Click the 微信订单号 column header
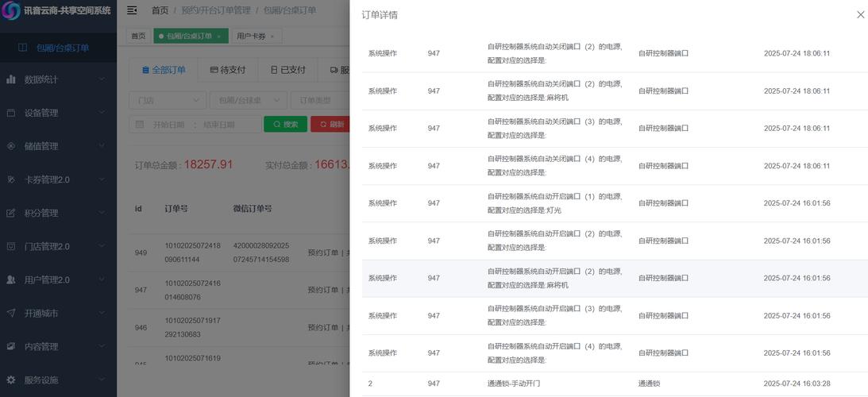 [x=253, y=209]
